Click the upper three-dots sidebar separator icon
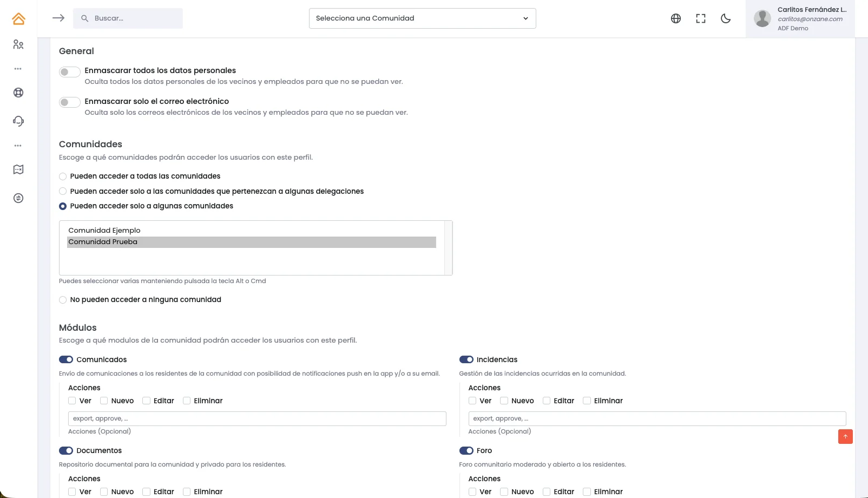The width and height of the screenshot is (868, 498). click(18, 69)
